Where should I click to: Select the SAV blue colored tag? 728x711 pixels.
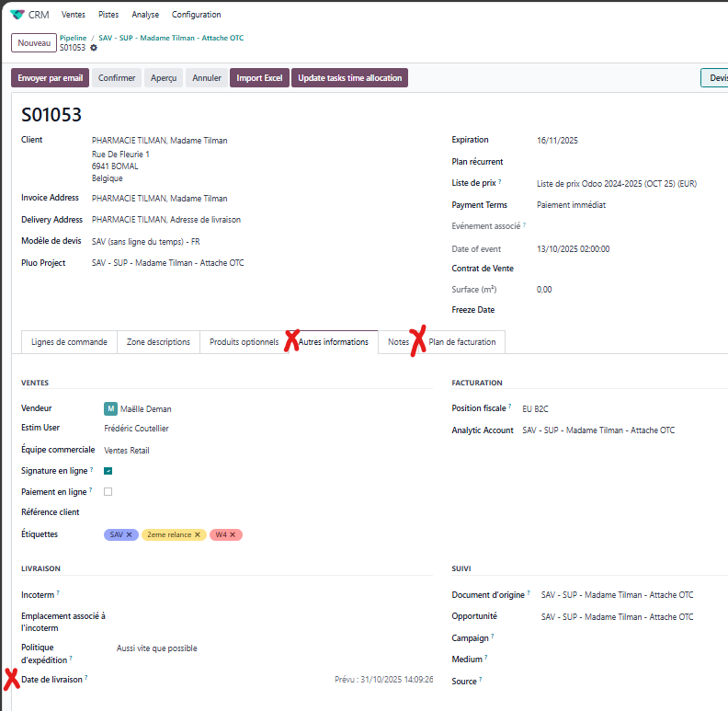click(116, 534)
